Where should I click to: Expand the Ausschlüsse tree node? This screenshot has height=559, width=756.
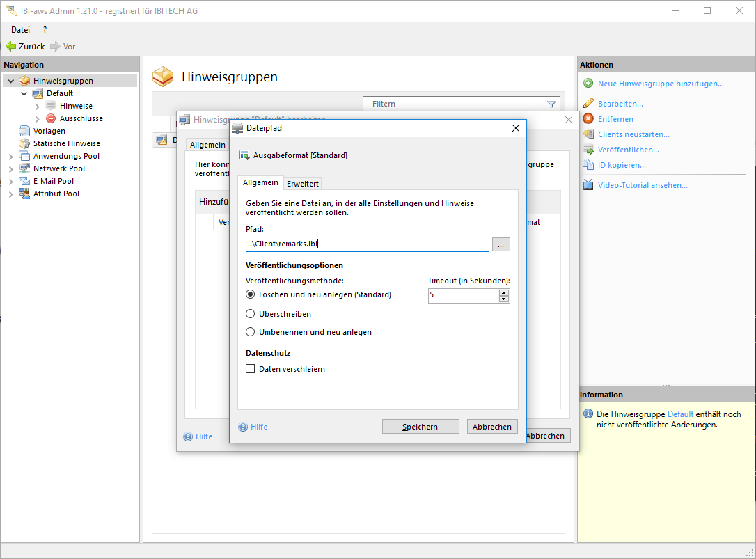(38, 118)
